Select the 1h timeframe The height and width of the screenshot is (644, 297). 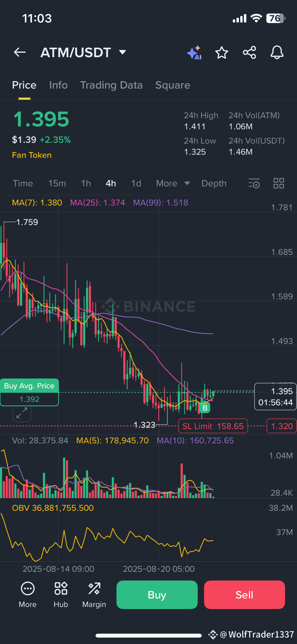point(86,184)
